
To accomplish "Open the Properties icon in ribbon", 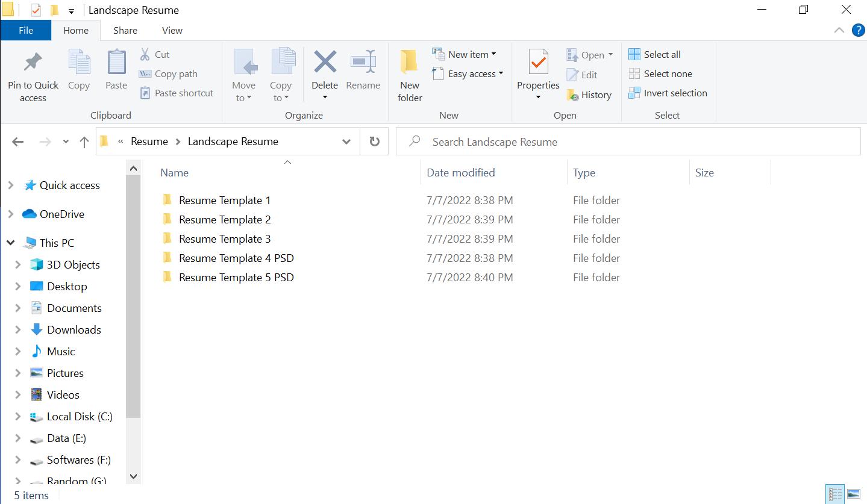I will click(x=538, y=63).
